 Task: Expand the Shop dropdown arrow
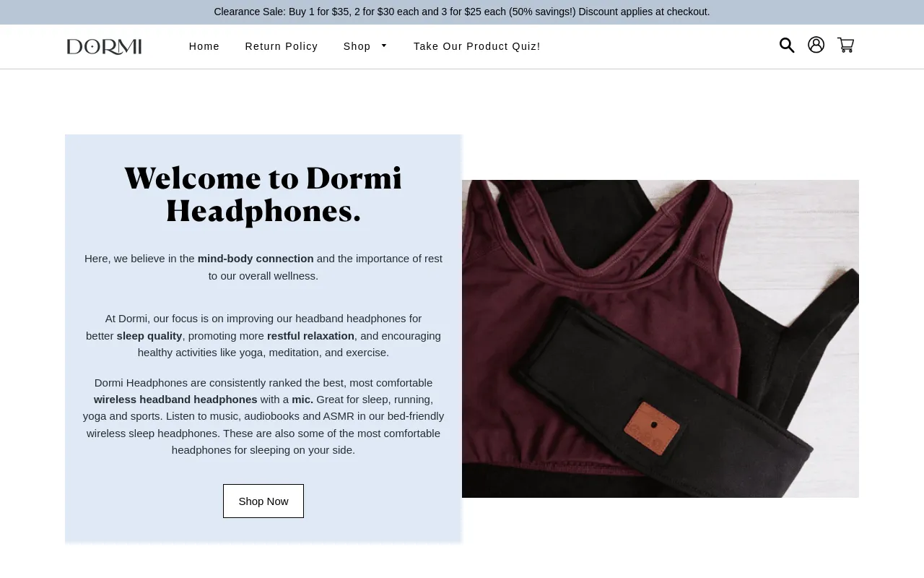384,46
